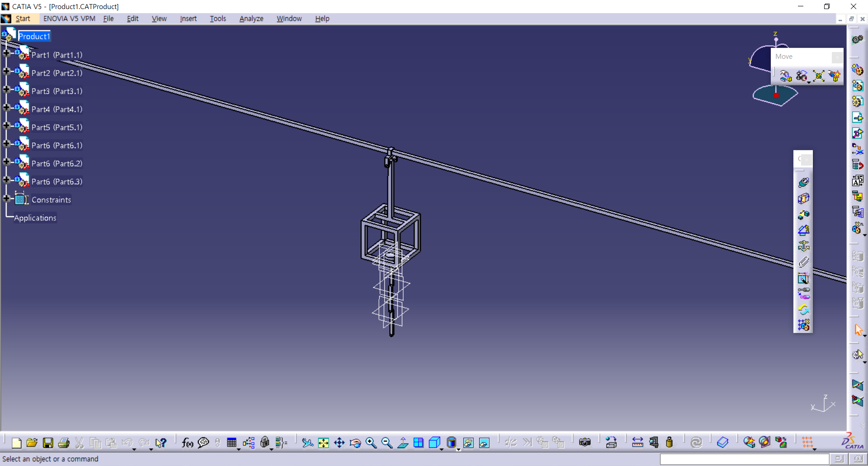Click the Fix Component anchor icon
The image size is (868, 466).
(803, 246)
